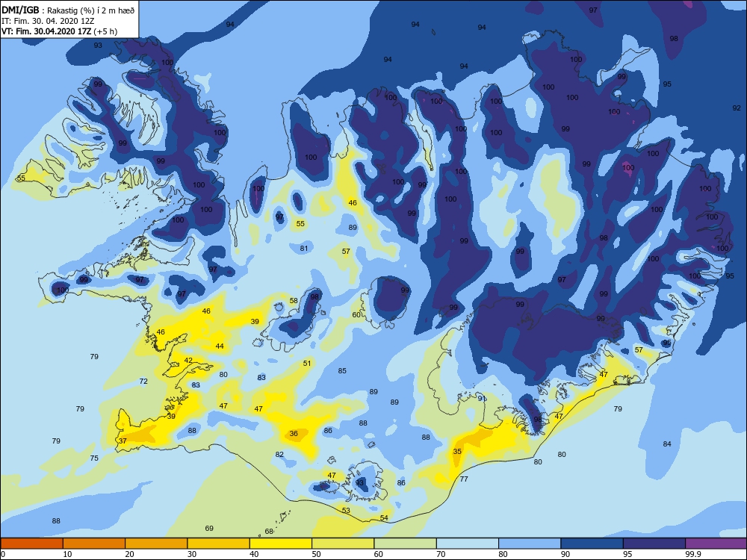Click the map value 81

pyautogui.click(x=305, y=248)
